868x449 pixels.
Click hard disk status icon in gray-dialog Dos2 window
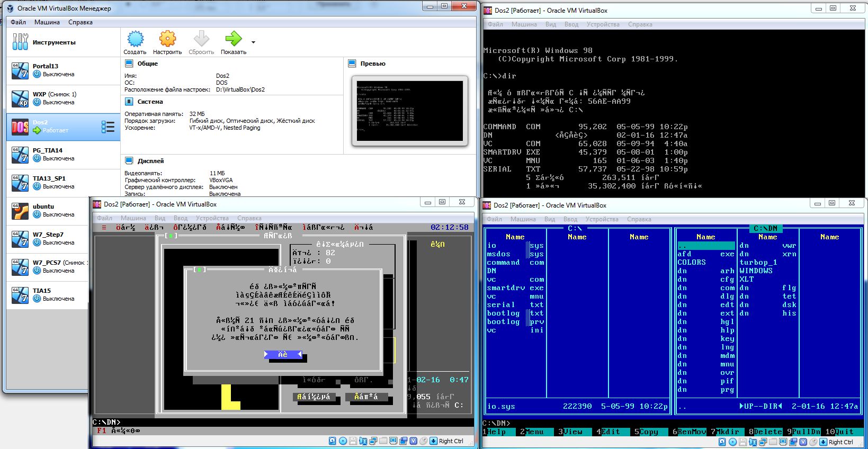coord(333,441)
